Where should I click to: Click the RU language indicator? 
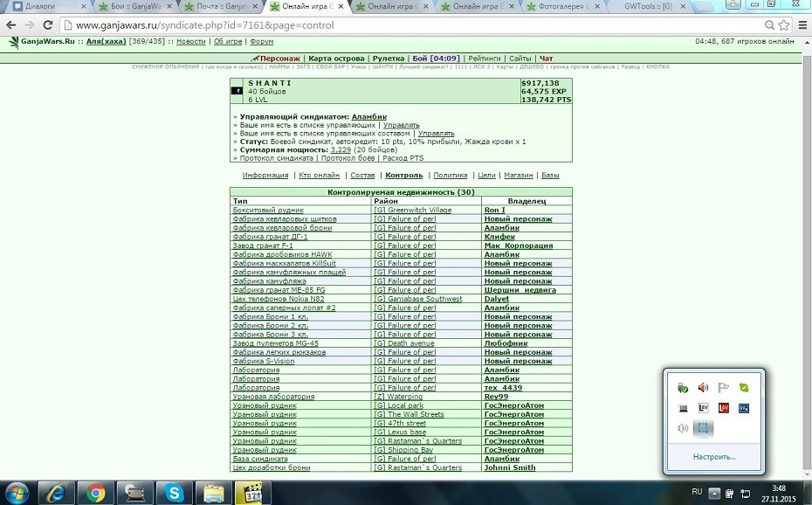697,492
